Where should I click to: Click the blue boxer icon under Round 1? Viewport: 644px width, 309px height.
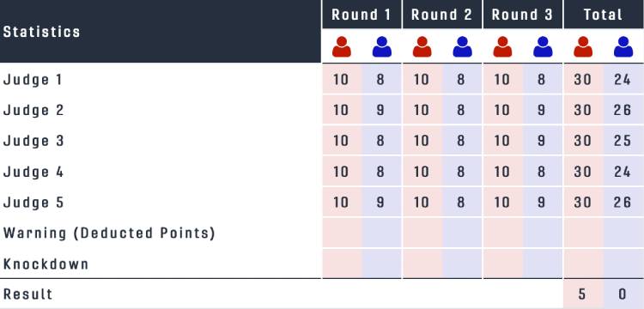(x=381, y=47)
